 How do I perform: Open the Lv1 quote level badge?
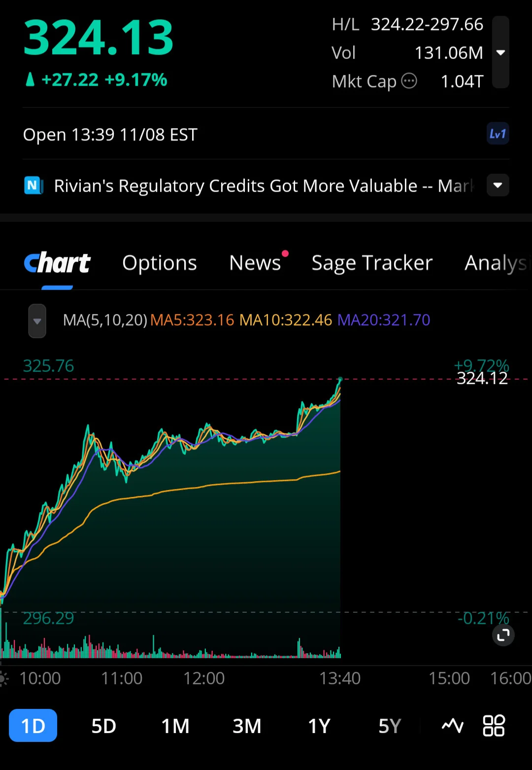coord(498,134)
